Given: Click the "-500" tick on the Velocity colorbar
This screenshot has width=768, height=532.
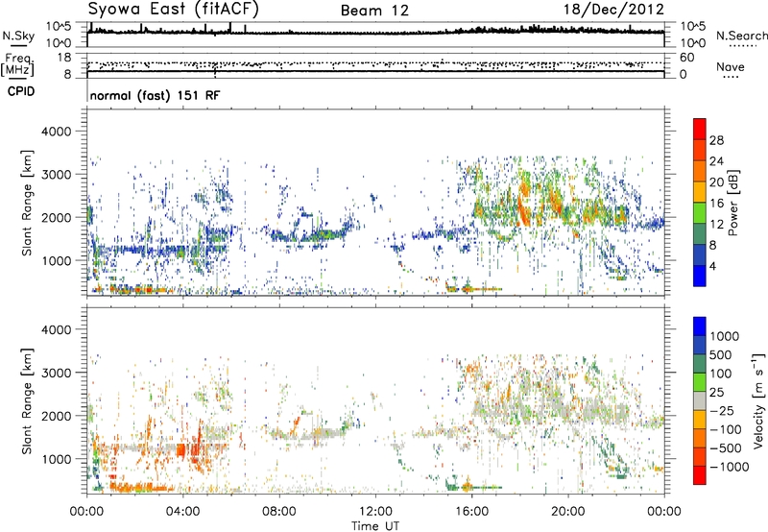Looking at the screenshot, I should [726, 448].
